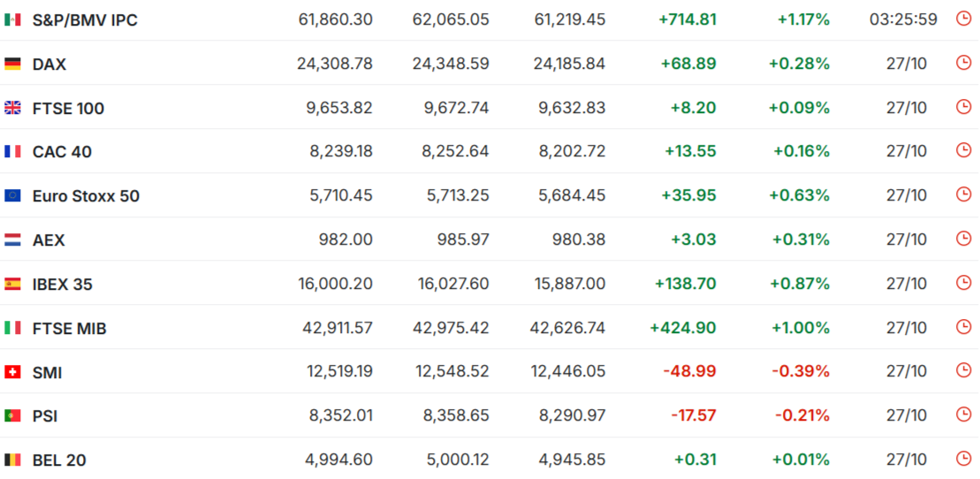980x479 pixels.
Task: Click the Swiss flag next to SMI
Action: pos(12,372)
